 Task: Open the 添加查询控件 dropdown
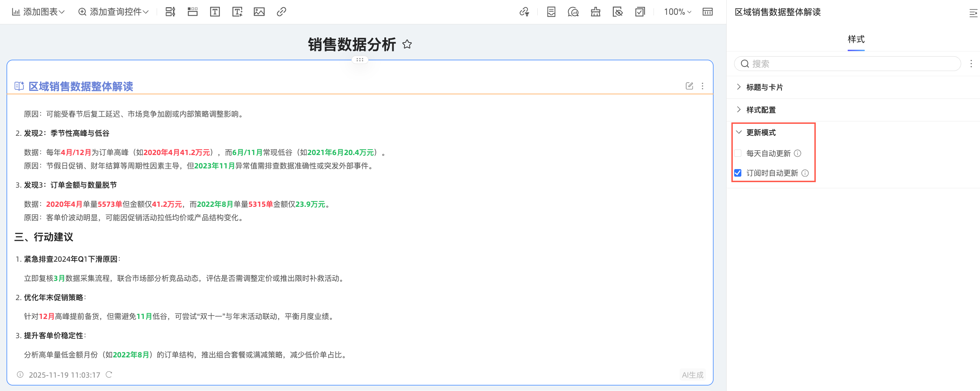point(112,12)
